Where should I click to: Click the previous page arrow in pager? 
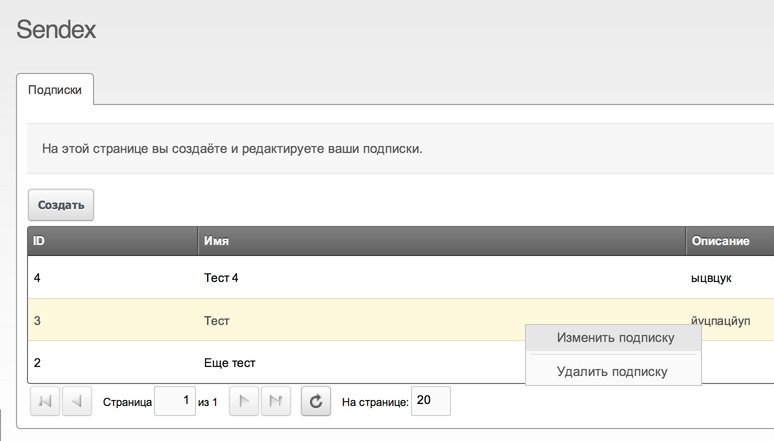(77, 402)
